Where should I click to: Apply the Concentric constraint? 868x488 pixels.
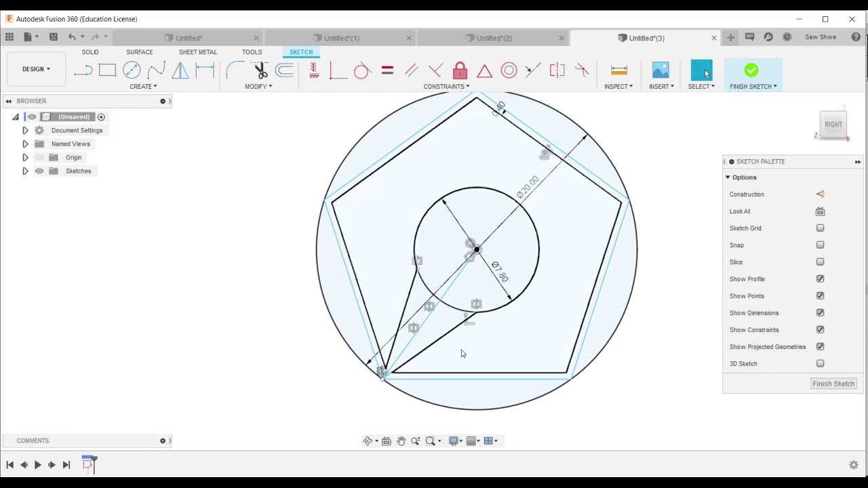coord(509,70)
